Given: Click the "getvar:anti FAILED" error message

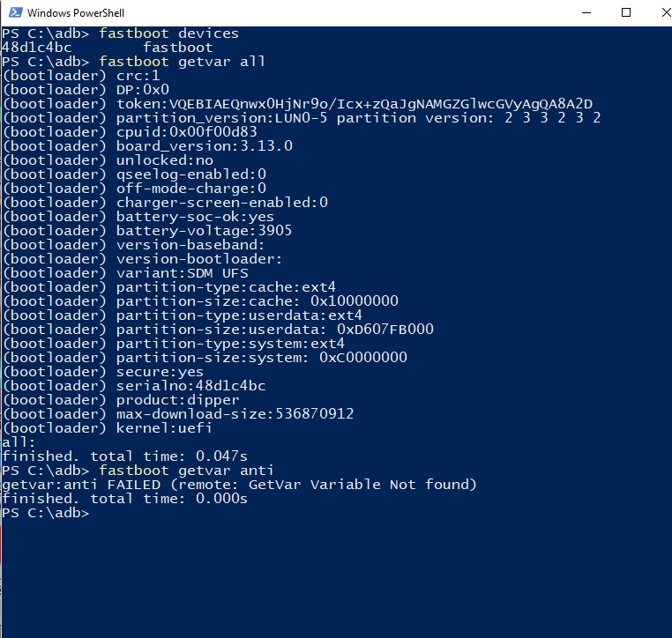Looking at the screenshot, I should tap(239, 485).
